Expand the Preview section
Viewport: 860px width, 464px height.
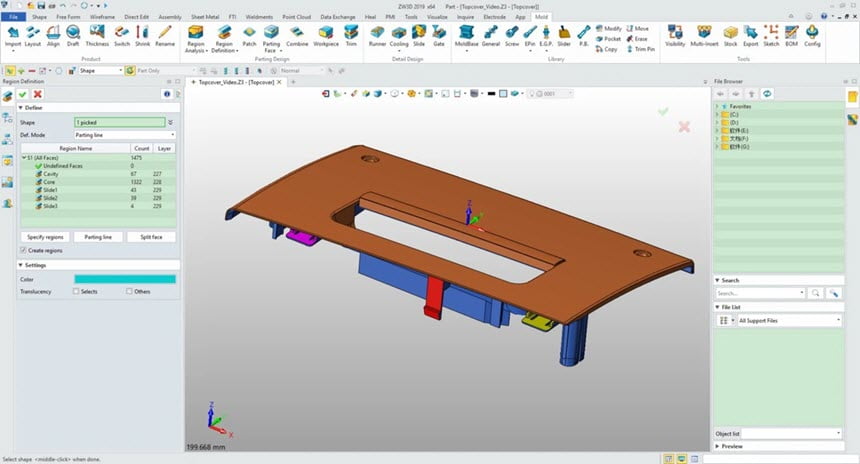coord(717,446)
